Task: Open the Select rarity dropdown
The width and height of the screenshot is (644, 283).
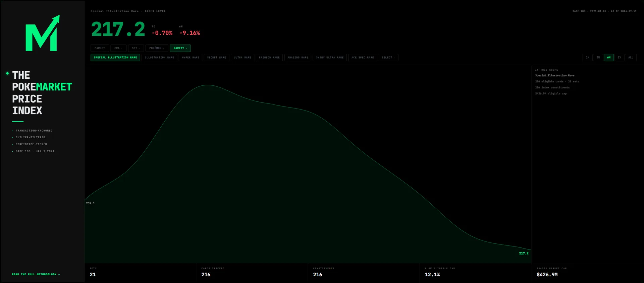Action: [388, 58]
